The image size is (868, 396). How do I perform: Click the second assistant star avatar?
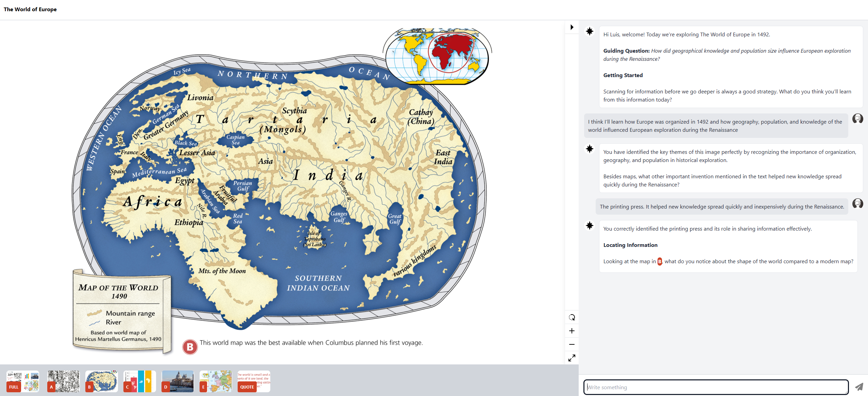(590, 149)
